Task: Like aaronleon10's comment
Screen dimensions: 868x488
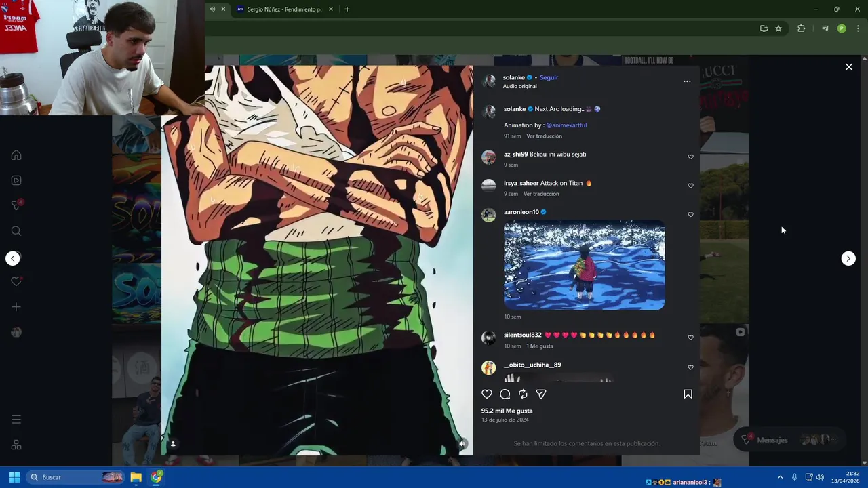Action: [690, 215]
